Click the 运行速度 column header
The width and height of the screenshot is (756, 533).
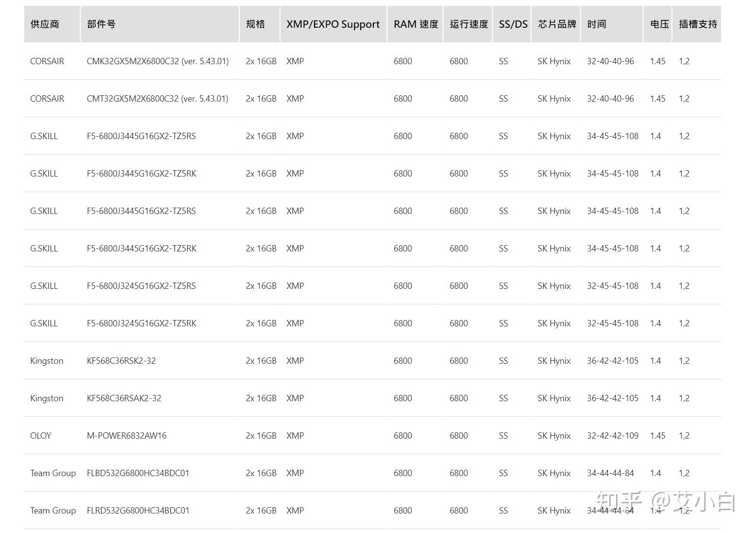tap(469, 24)
